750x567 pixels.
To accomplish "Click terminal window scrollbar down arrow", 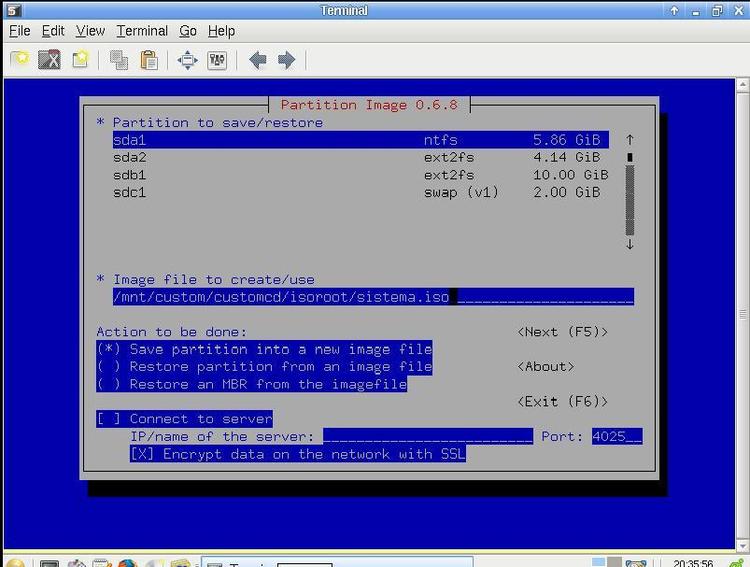I will (x=742, y=545).
